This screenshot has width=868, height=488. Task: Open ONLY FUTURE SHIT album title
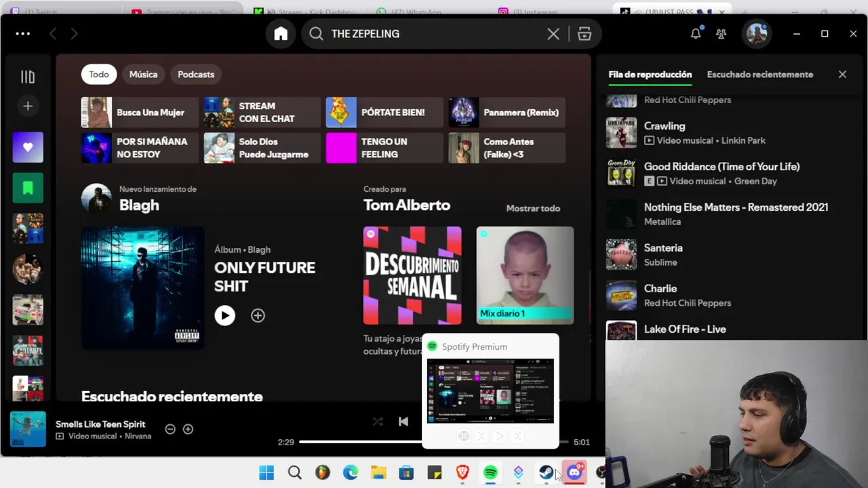264,277
